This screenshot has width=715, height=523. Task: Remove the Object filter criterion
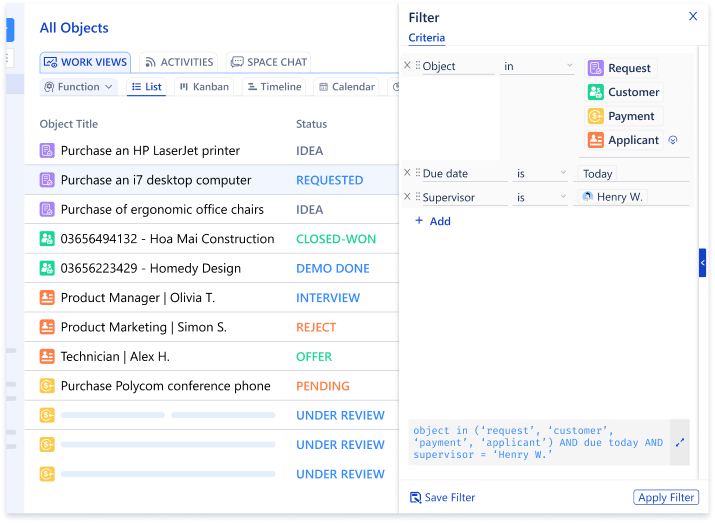(x=407, y=66)
